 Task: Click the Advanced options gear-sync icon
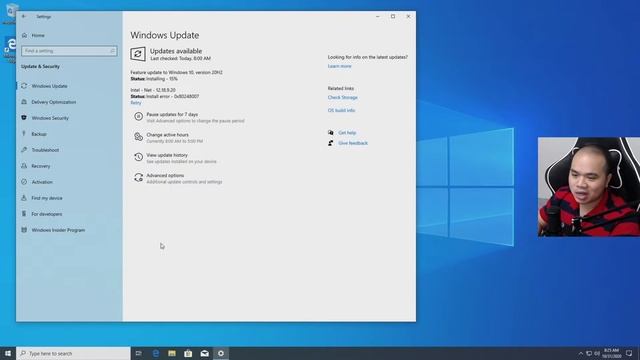(x=138, y=178)
